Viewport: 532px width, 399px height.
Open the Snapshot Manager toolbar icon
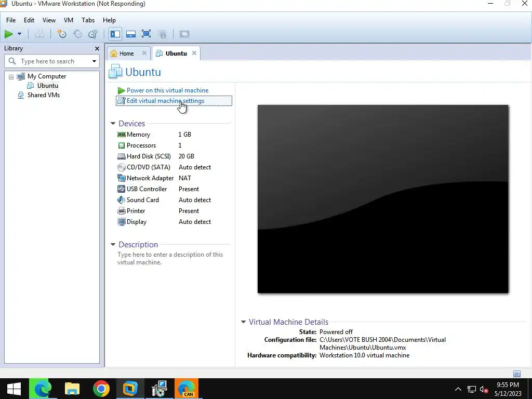pyautogui.click(x=93, y=34)
